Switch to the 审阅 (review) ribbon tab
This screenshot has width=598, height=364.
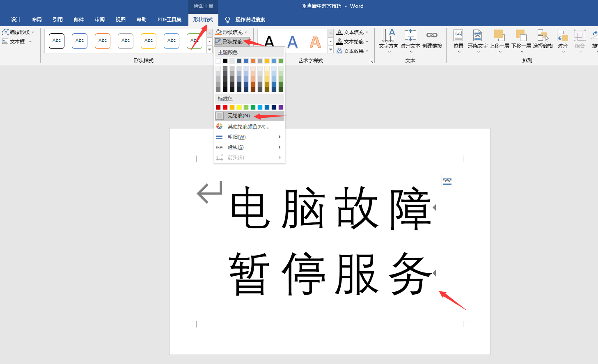pos(100,20)
